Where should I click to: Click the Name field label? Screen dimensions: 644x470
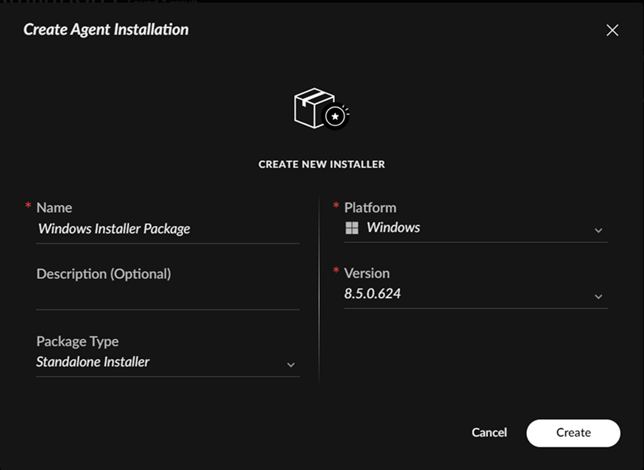(x=54, y=208)
